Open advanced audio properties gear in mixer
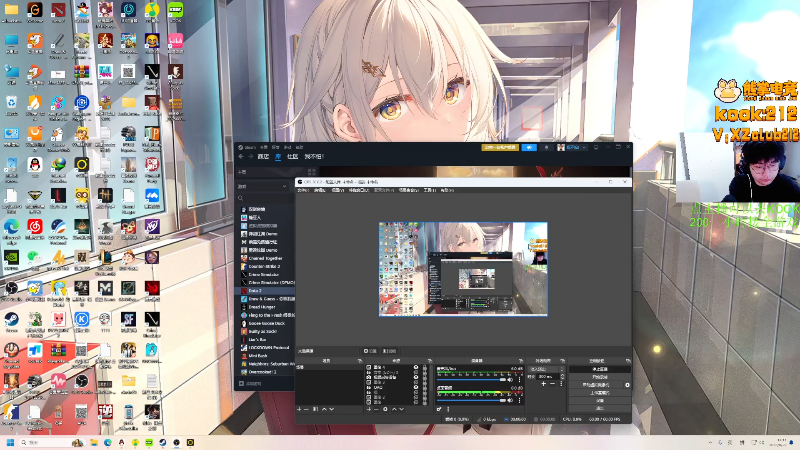Viewport: 800px width, 450px height. (439, 409)
